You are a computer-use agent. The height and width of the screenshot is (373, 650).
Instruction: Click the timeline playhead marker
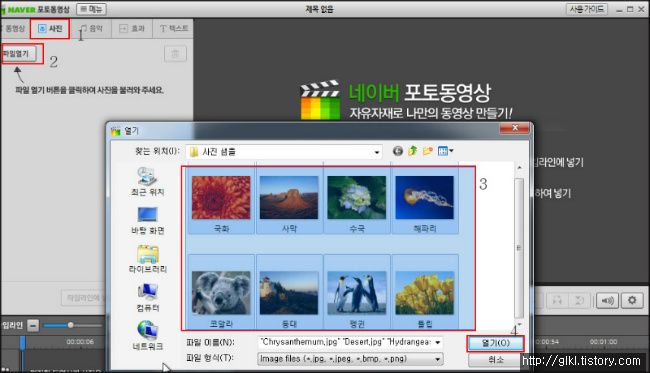coord(22,342)
